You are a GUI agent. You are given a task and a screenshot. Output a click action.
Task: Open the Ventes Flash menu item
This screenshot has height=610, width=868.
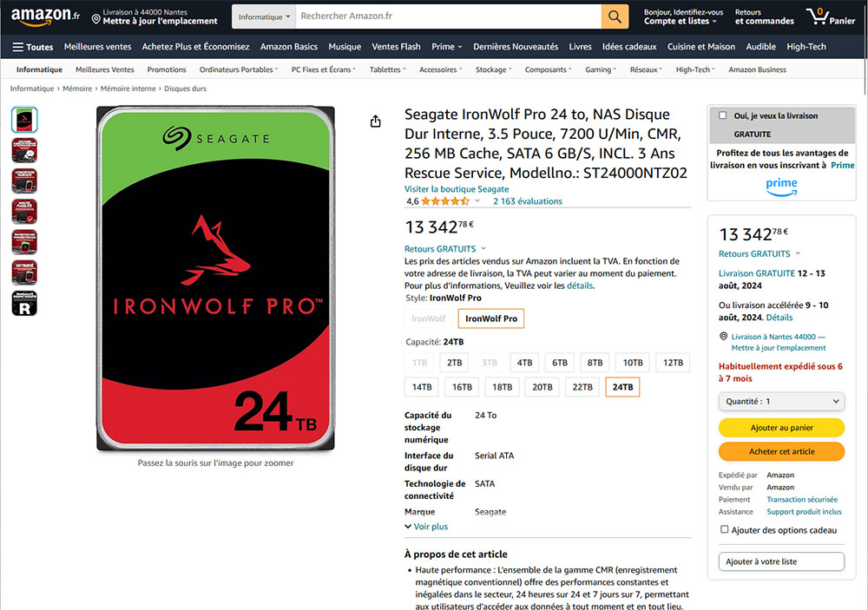pos(397,47)
